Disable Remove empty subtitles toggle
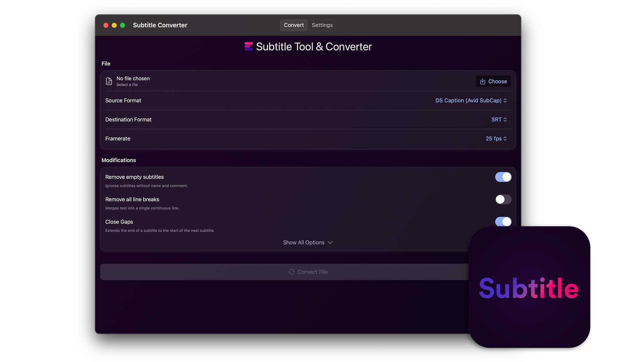This screenshot has height=362, width=644. (x=503, y=177)
